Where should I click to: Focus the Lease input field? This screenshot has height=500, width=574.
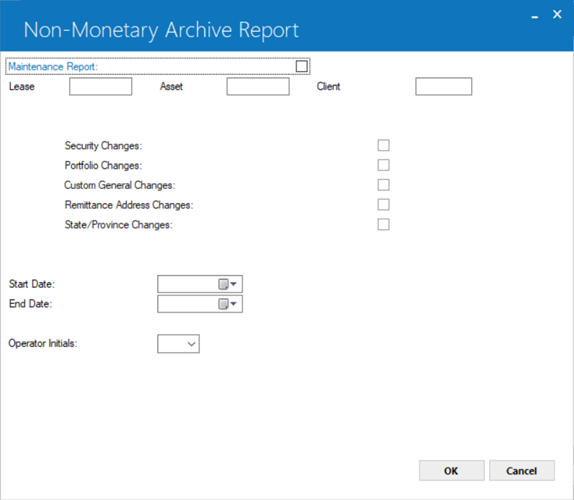(x=101, y=86)
